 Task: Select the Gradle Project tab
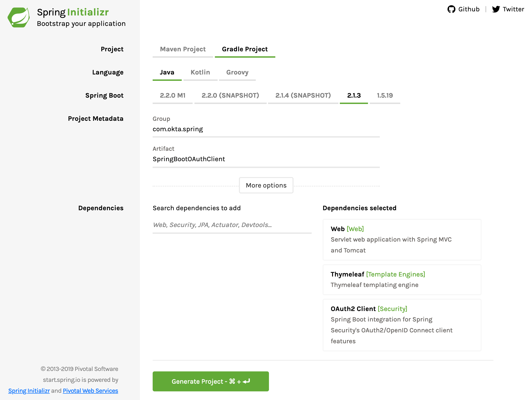245,49
